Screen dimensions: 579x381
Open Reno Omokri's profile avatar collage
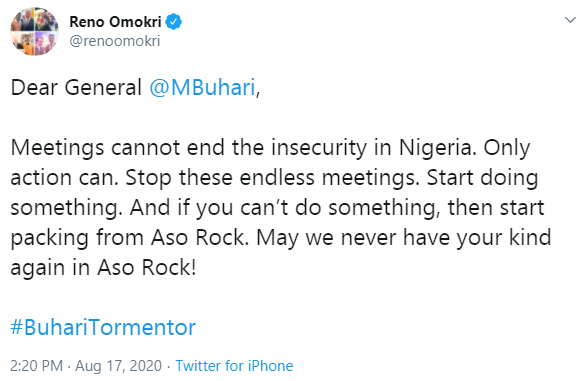pyautogui.click(x=34, y=31)
